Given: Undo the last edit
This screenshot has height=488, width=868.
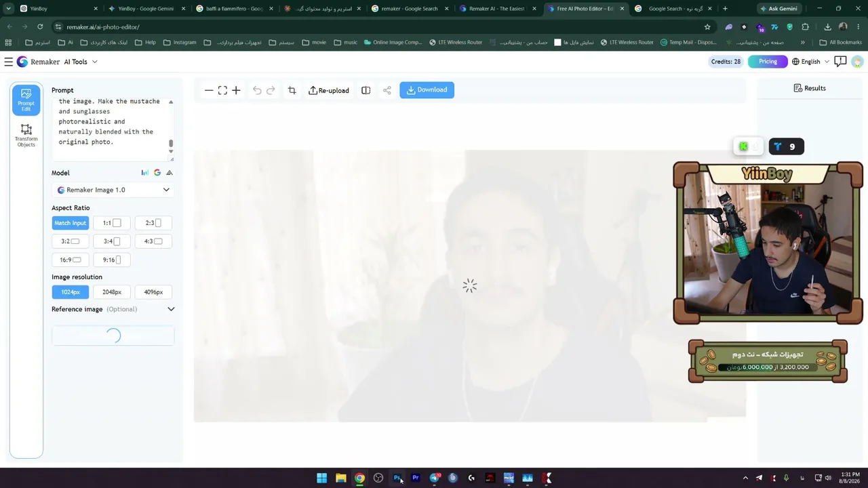Looking at the screenshot, I should click(x=257, y=90).
